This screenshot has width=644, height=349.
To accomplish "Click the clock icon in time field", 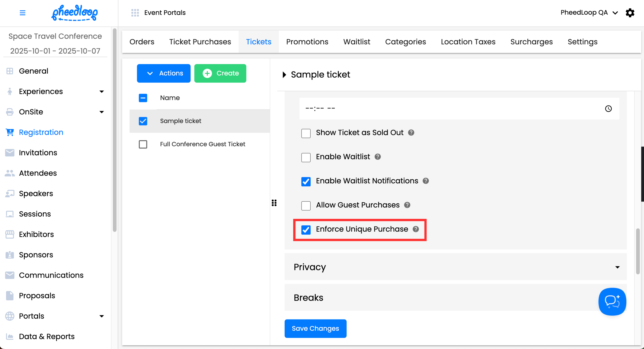I will point(608,109).
